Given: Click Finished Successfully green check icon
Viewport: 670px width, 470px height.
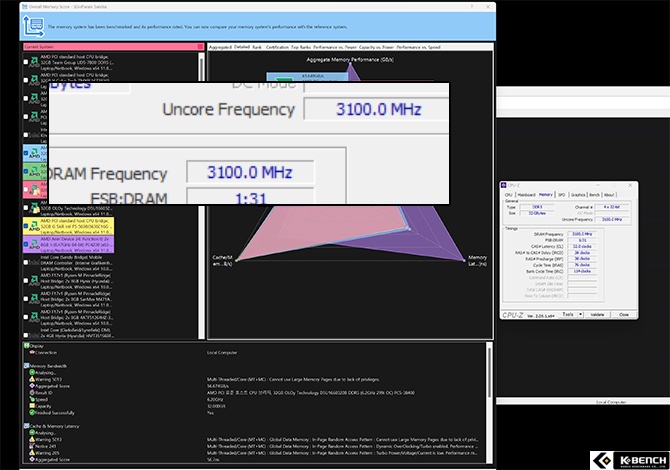Looking at the screenshot, I should tap(32, 412).
